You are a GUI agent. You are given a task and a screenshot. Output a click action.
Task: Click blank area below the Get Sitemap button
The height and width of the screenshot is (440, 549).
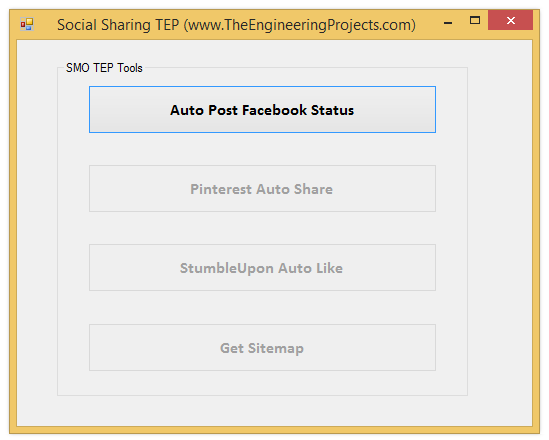tap(262, 383)
